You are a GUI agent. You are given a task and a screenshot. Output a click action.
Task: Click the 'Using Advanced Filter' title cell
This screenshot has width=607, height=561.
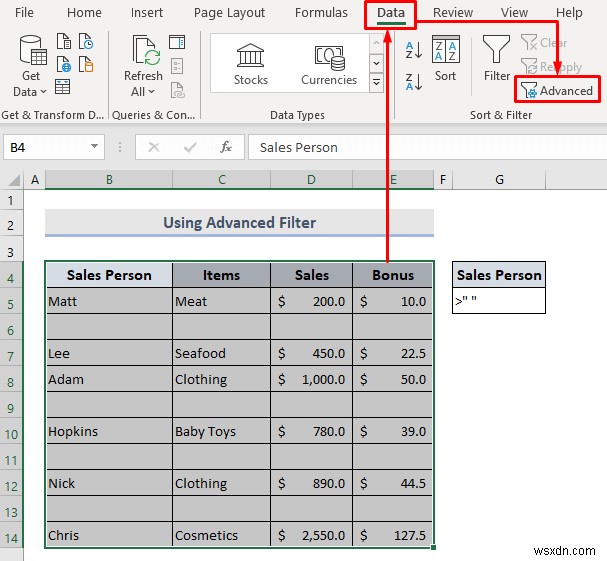click(239, 223)
